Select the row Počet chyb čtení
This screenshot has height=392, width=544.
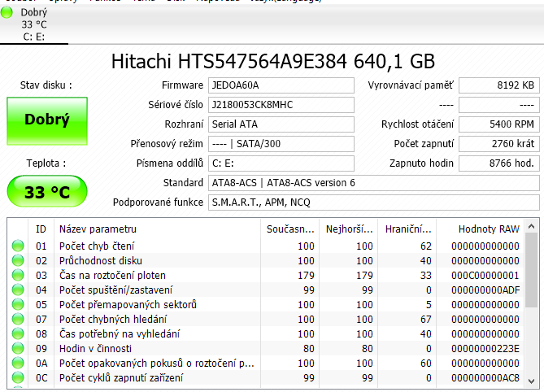coord(266,246)
